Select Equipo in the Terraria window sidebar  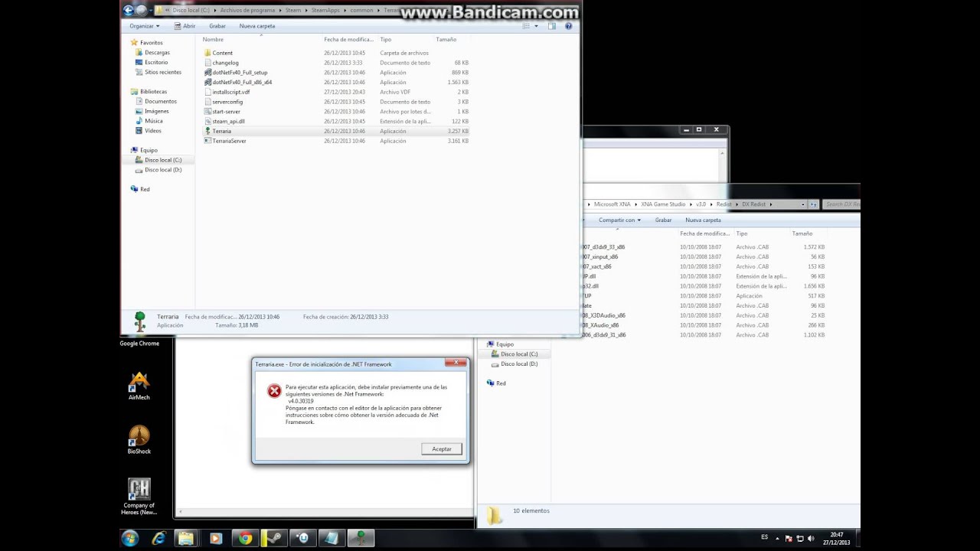coord(149,151)
